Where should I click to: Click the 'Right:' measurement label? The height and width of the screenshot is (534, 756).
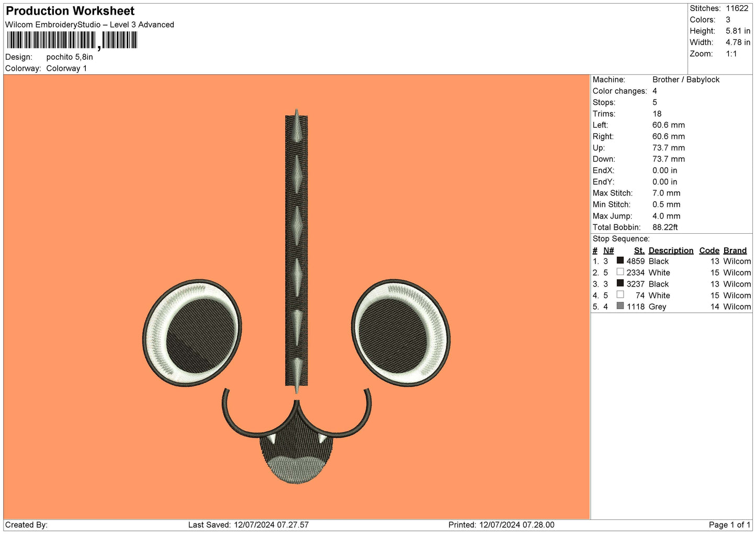pyautogui.click(x=603, y=137)
